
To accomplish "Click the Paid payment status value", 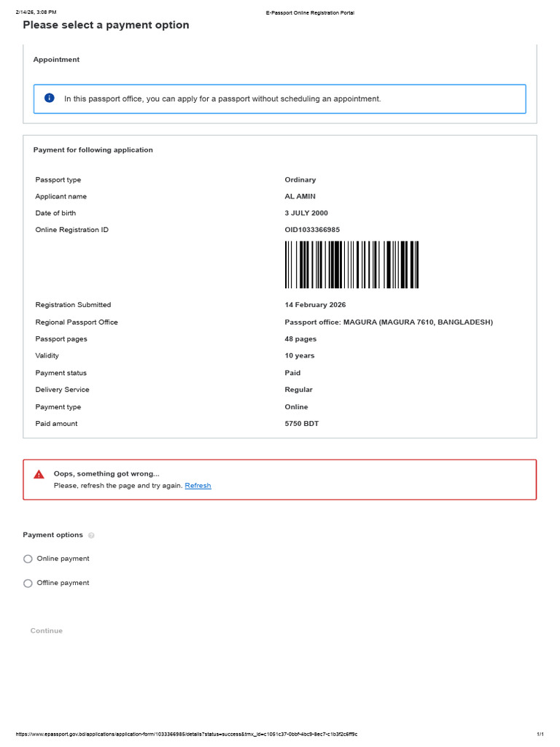I will pyautogui.click(x=292, y=373).
